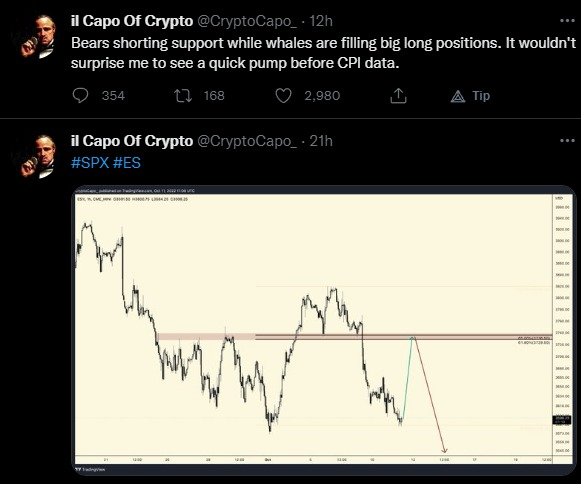The height and width of the screenshot is (484, 581).
Task: Open the #SPX hashtag
Action: tap(90, 163)
